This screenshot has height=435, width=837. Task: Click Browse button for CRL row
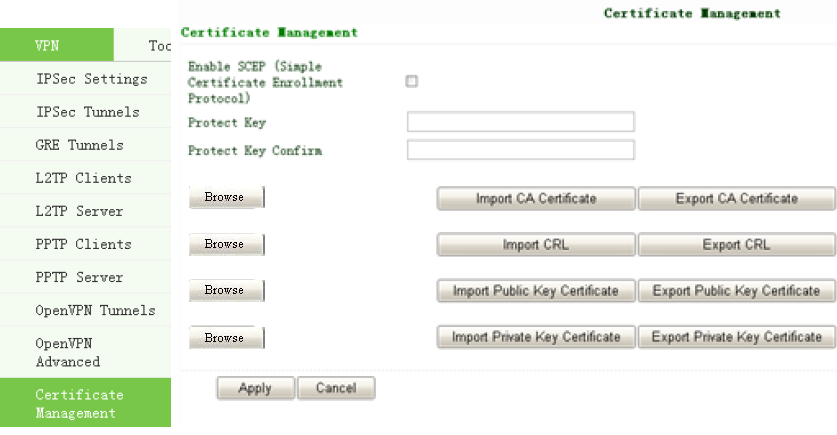pos(225,244)
